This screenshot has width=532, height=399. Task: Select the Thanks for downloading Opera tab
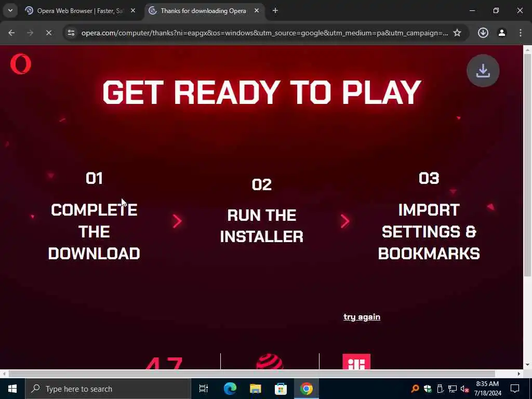click(x=205, y=10)
